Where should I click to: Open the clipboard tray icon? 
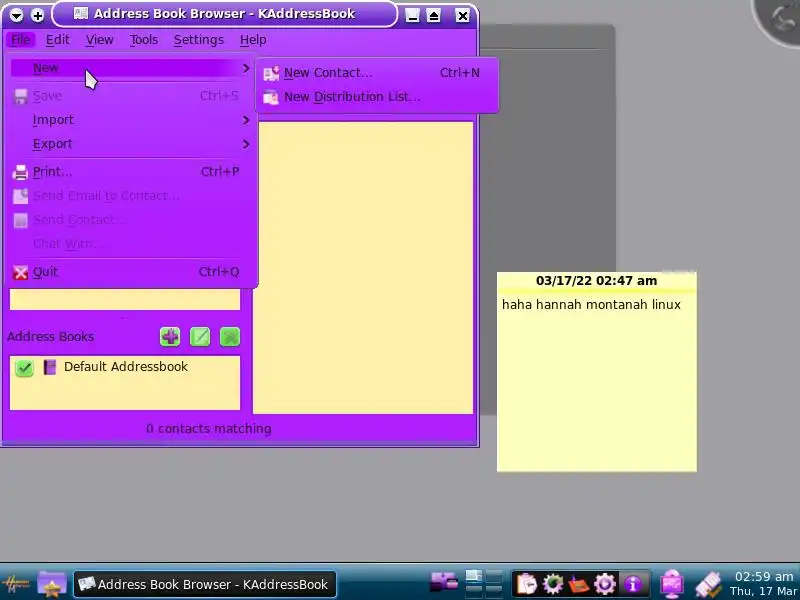tap(527, 584)
